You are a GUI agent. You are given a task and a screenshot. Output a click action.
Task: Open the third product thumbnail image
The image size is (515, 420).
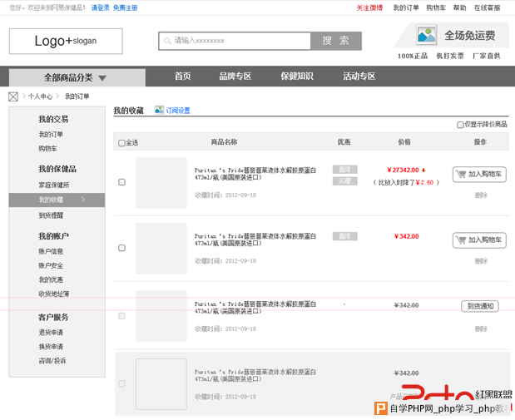coord(161,316)
